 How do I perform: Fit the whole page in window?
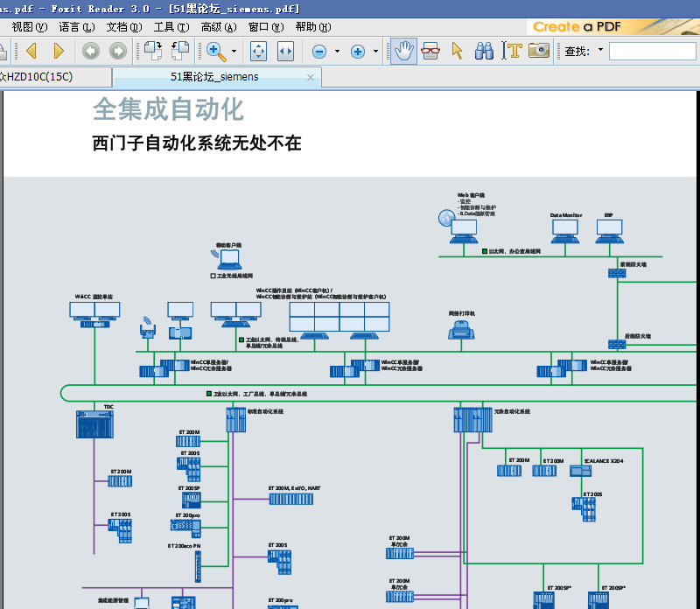click(258, 52)
